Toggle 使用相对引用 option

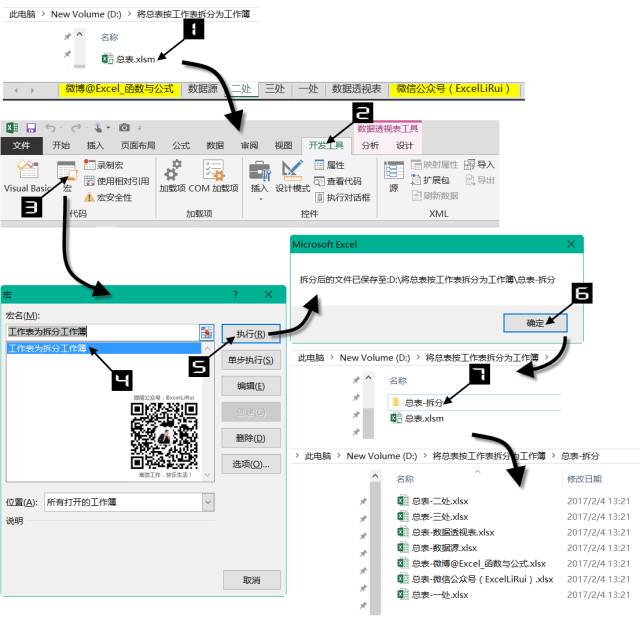tap(117, 181)
